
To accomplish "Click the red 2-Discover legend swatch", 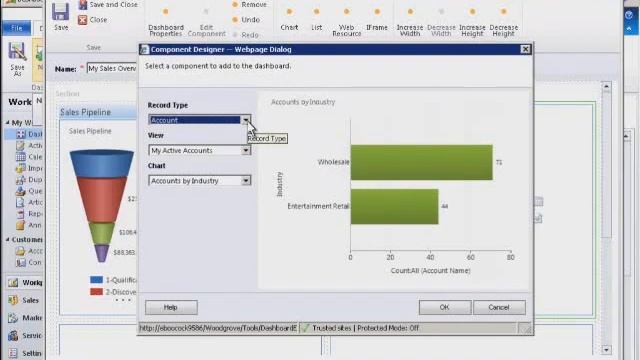I will pos(96,292).
